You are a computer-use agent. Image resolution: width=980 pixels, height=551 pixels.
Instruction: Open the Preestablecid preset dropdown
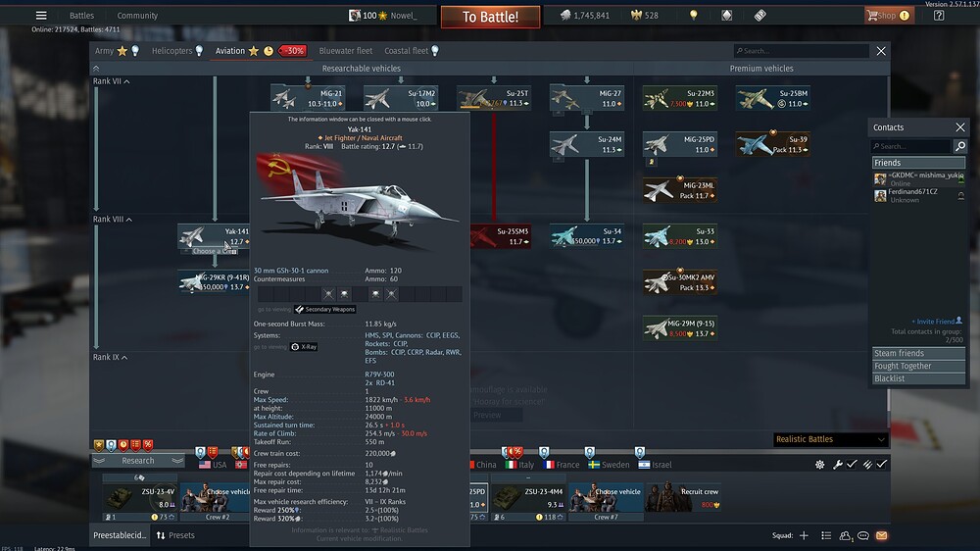[x=120, y=535]
